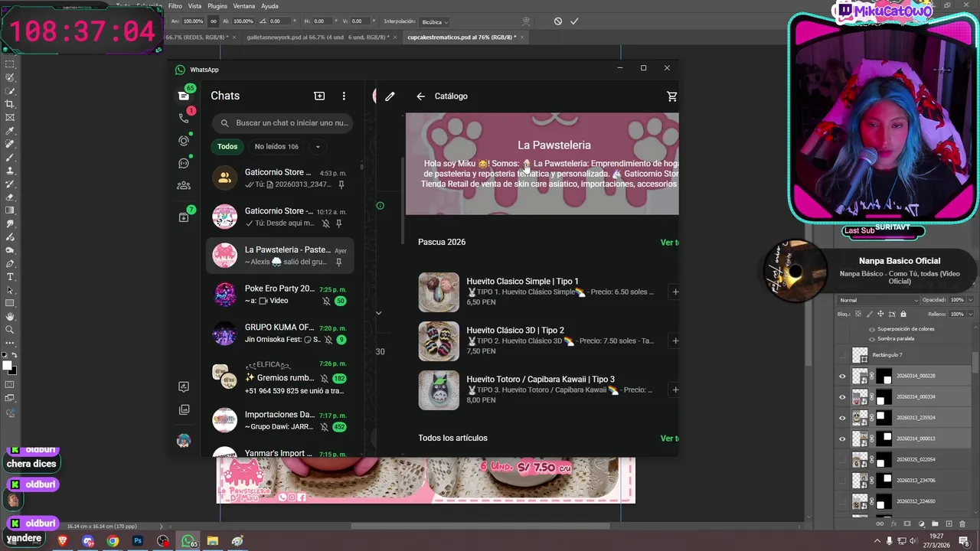Screen dimensions: 980x551
Task: Select the Gradient tool in Photoshop
Action: click(10, 210)
